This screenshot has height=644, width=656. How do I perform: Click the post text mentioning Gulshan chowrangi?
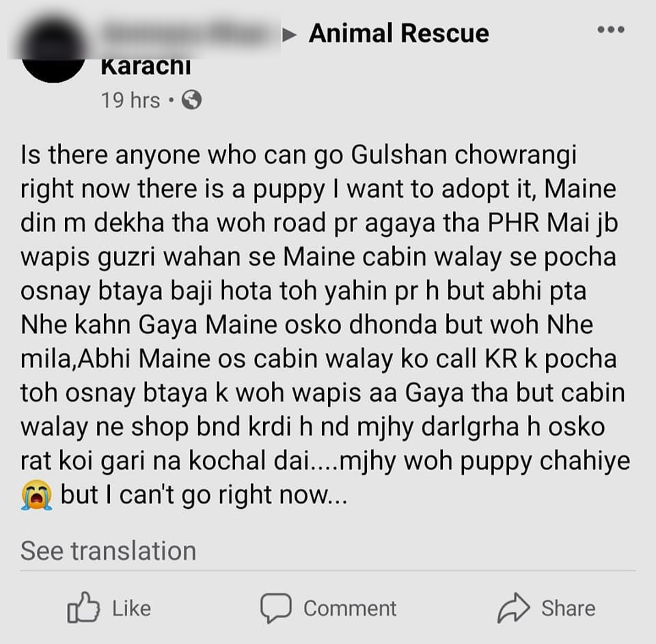point(463,155)
